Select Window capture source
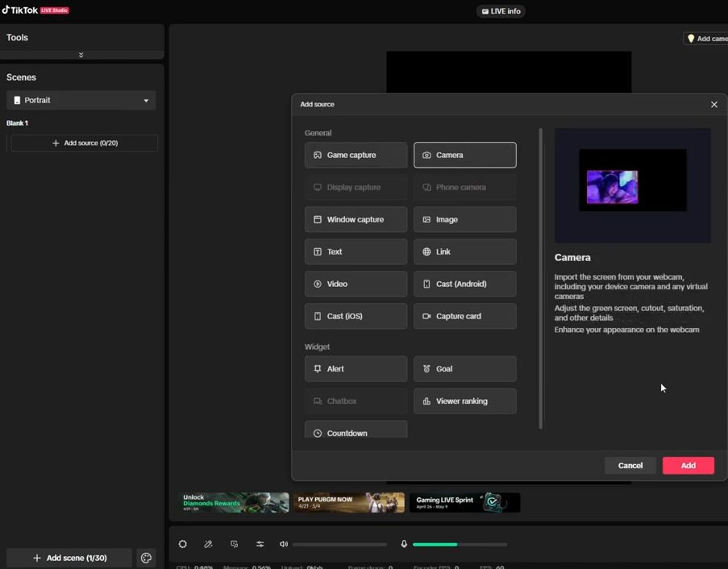Image resolution: width=728 pixels, height=569 pixels. (356, 219)
